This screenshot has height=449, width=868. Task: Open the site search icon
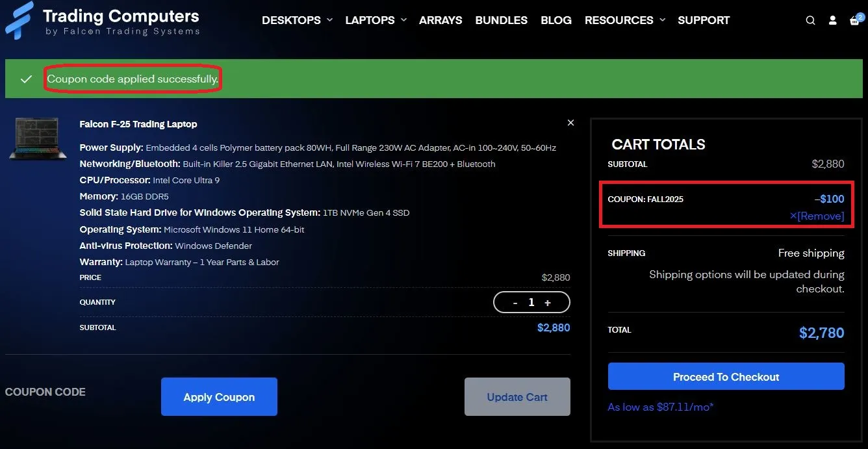(x=810, y=20)
